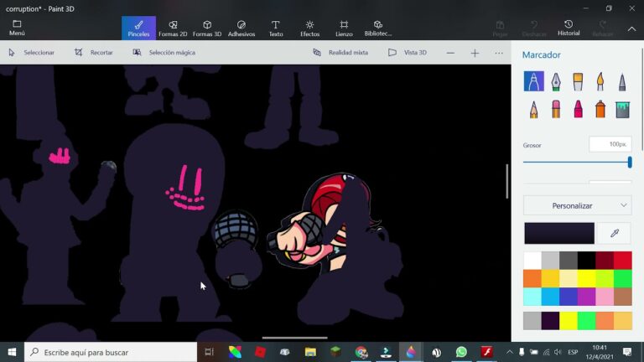The width and height of the screenshot is (644, 362).
Task: Open the Efectos tab
Action: click(309, 28)
